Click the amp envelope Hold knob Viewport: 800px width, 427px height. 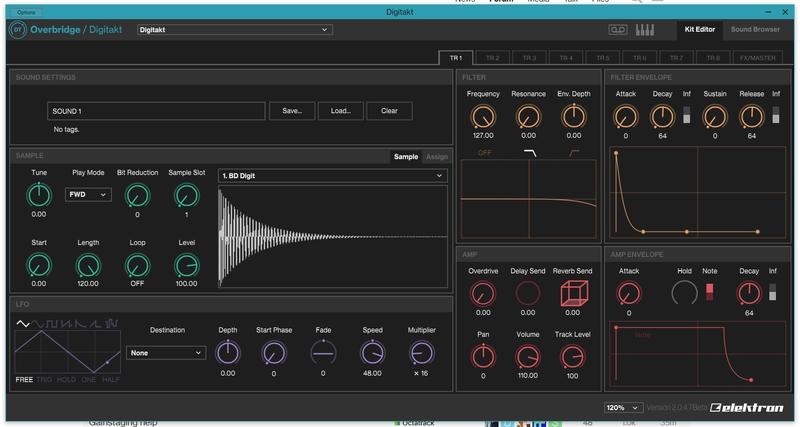[x=684, y=293]
